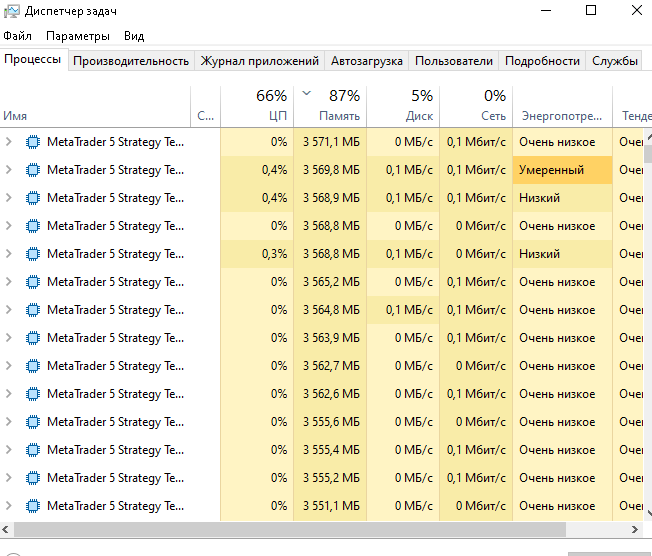
Task: Click process icon in row with 3 562,7 МБ
Action: (33, 366)
